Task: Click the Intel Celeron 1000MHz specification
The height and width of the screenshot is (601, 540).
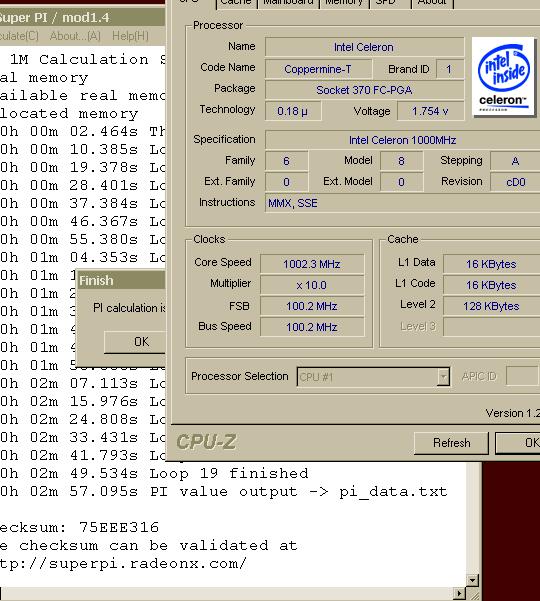Action: coord(402,140)
